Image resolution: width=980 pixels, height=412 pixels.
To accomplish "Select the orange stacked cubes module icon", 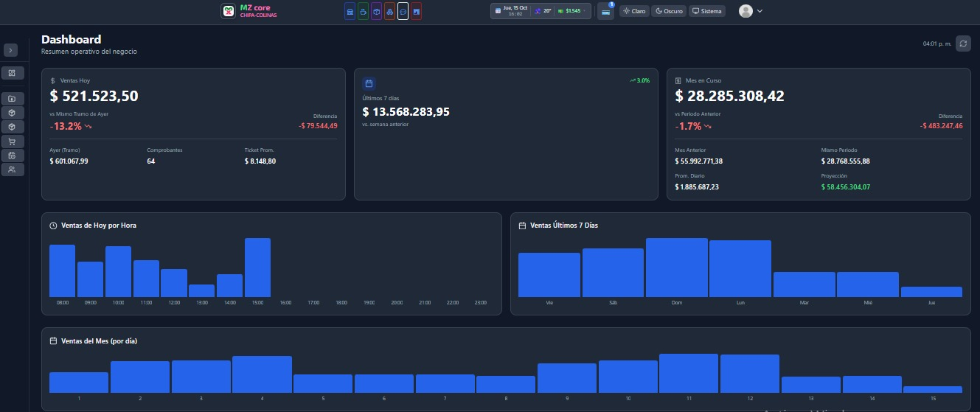I will click(x=389, y=11).
